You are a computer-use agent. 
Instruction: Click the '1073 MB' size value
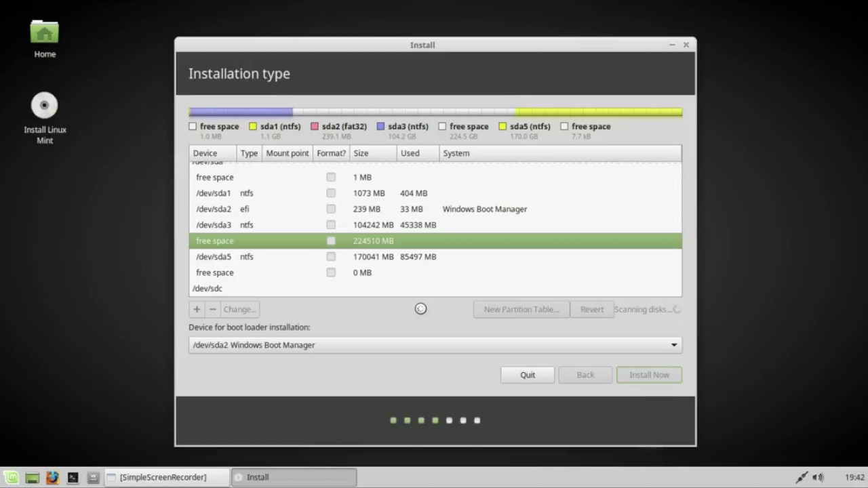[x=369, y=193]
